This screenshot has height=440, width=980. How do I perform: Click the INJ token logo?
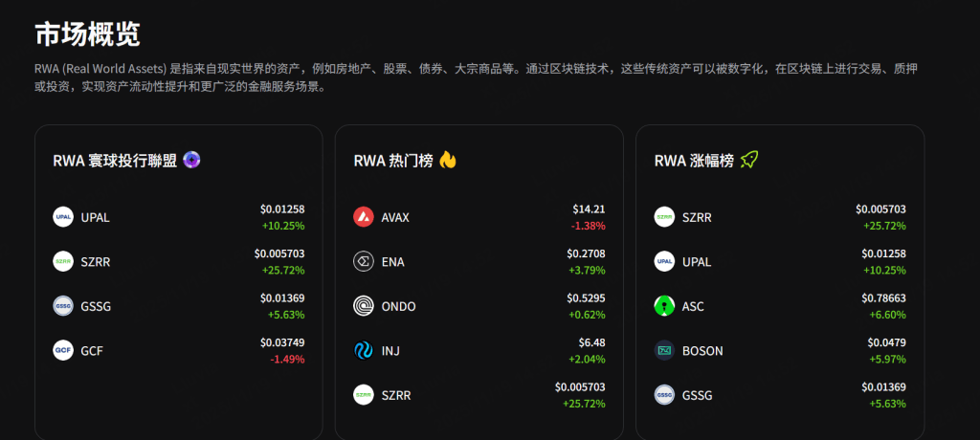(x=364, y=350)
